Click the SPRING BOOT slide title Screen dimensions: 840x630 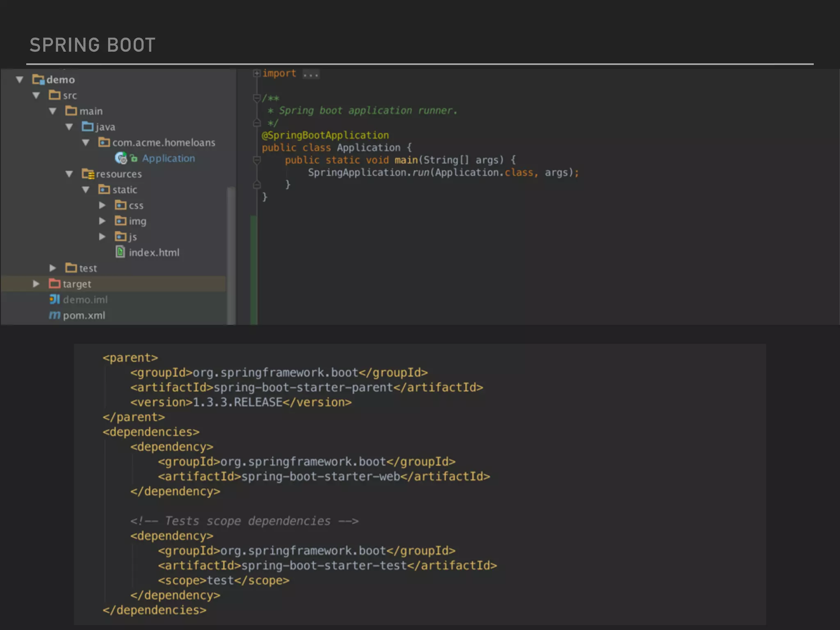92,45
